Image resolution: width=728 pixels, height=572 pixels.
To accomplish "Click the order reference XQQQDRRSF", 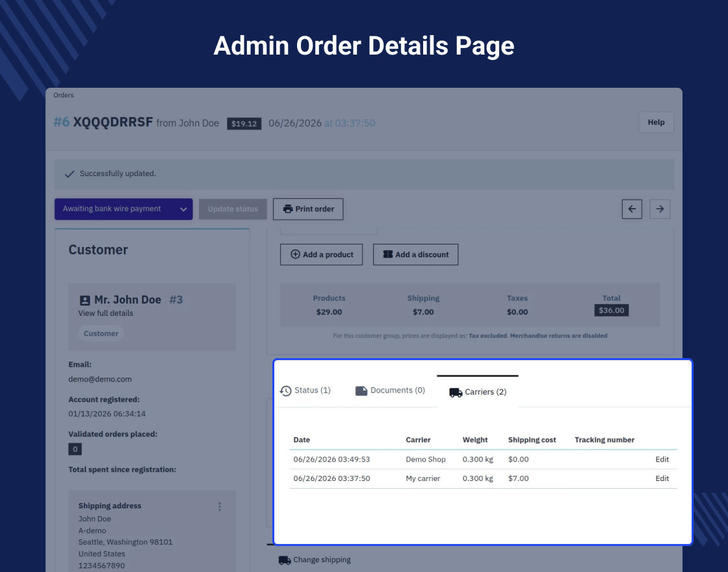I will (113, 122).
